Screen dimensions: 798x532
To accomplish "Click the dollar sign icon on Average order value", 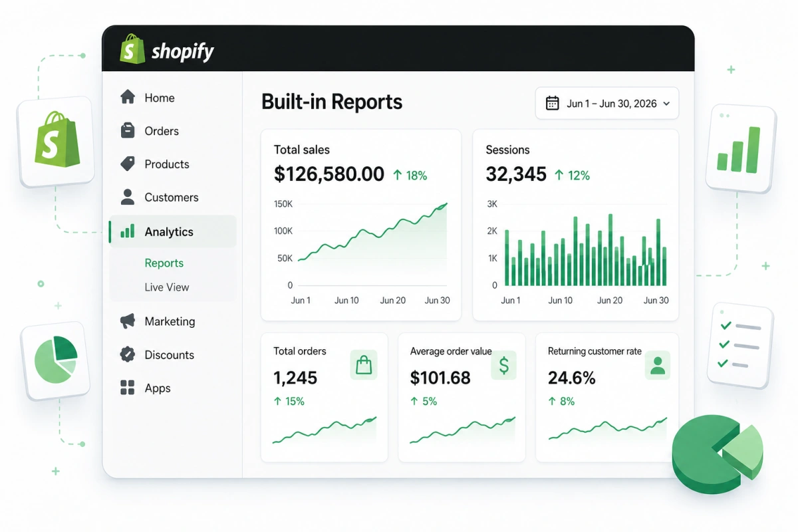I will tap(503, 365).
